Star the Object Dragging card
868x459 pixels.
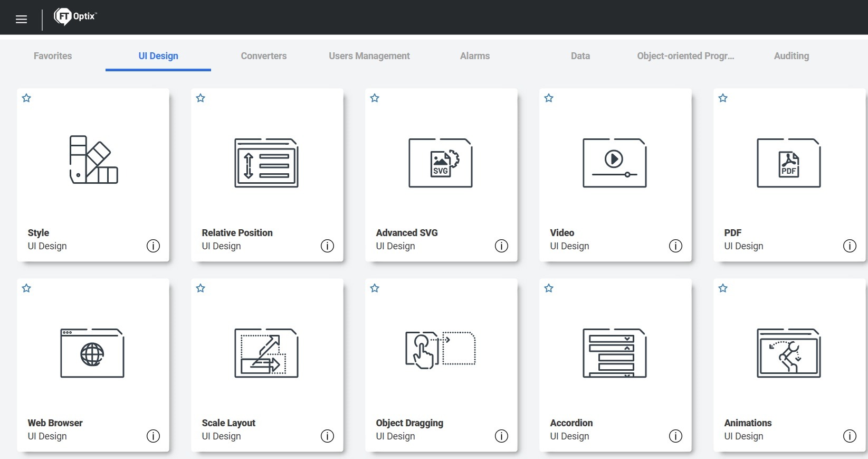375,288
